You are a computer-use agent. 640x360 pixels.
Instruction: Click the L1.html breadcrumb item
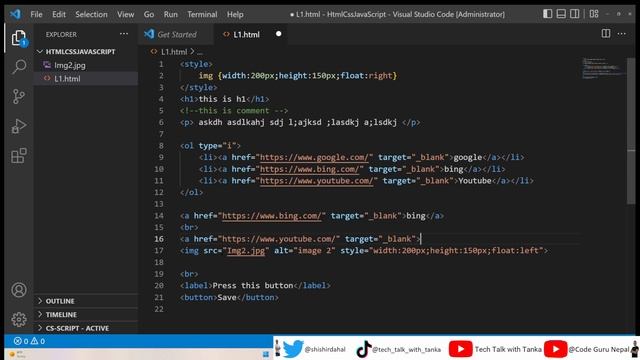point(174,52)
